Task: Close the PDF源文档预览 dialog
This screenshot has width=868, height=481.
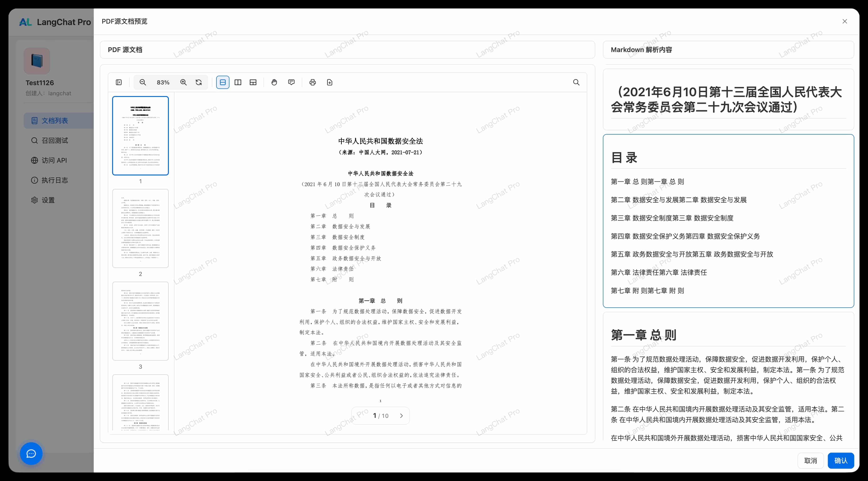Action: click(x=844, y=21)
